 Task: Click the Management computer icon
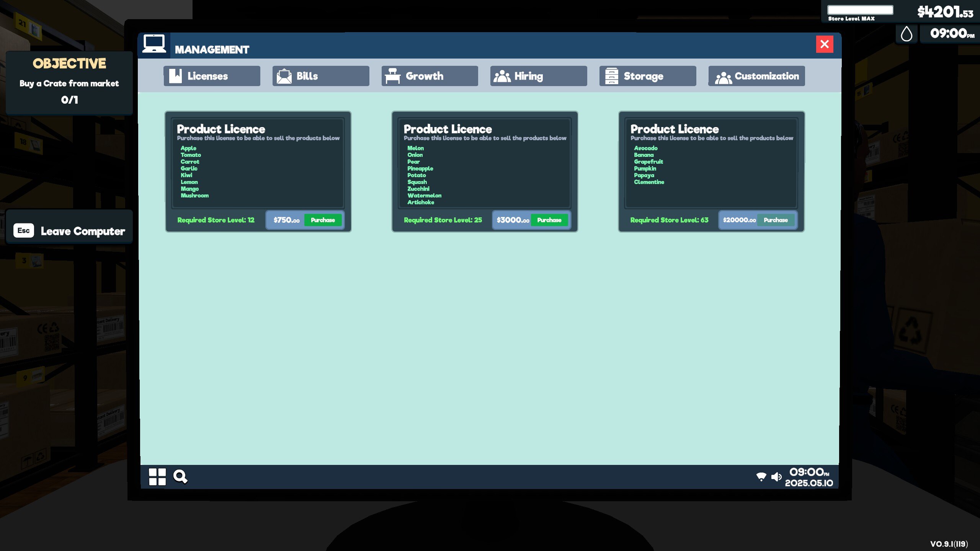click(154, 44)
